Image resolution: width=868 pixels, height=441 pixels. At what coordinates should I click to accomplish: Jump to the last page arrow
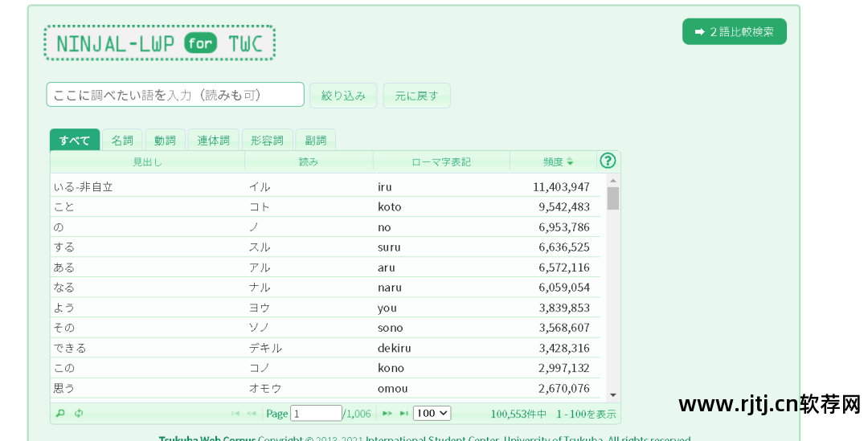point(404,414)
